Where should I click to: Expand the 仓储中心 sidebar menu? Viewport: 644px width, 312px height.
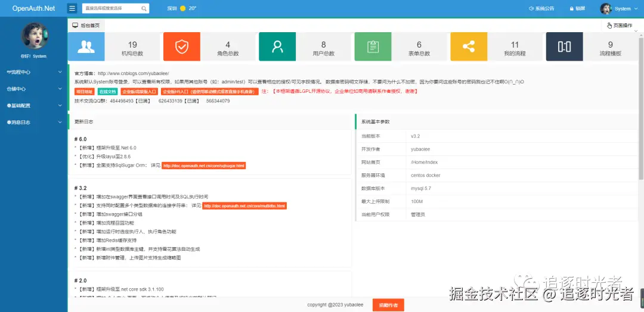tap(33, 89)
